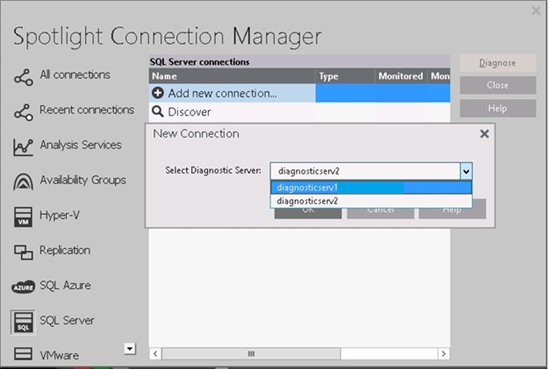Select the SQL Azure category label
Image resolution: width=550 pixels, height=369 pixels.
65,285
